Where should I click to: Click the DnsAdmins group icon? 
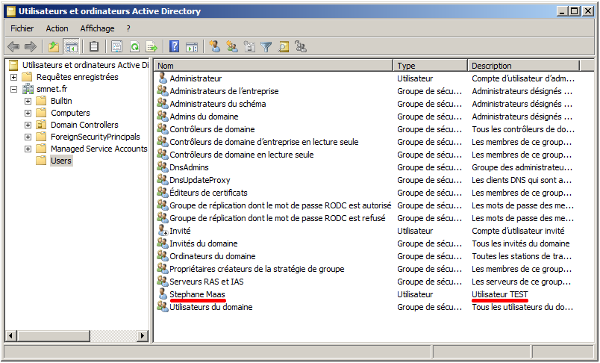tap(163, 167)
